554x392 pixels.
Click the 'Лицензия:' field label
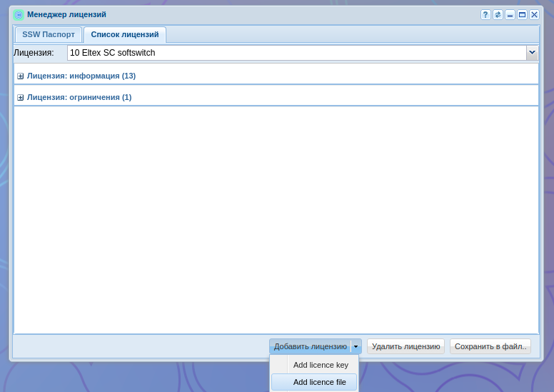[34, 53]
